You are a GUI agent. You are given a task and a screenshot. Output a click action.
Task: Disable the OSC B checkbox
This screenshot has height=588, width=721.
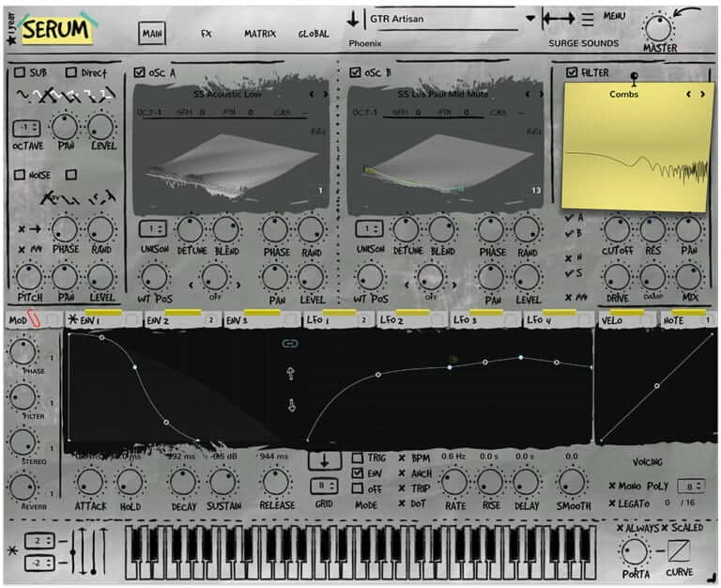click(x=355, y=72)
